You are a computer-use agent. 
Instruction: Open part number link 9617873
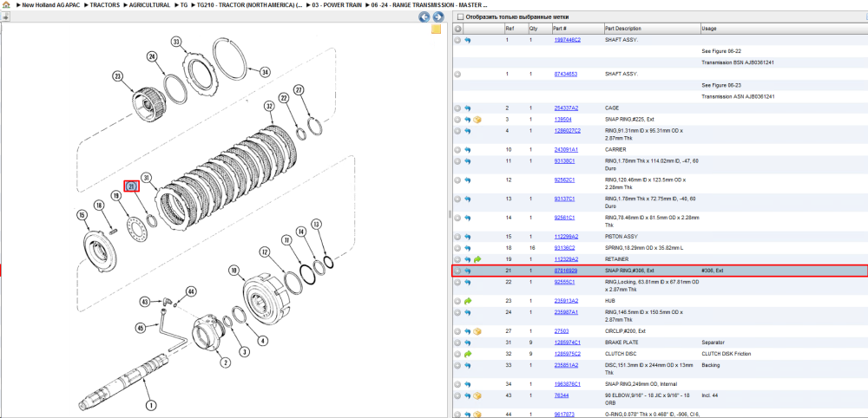(565, 415)
